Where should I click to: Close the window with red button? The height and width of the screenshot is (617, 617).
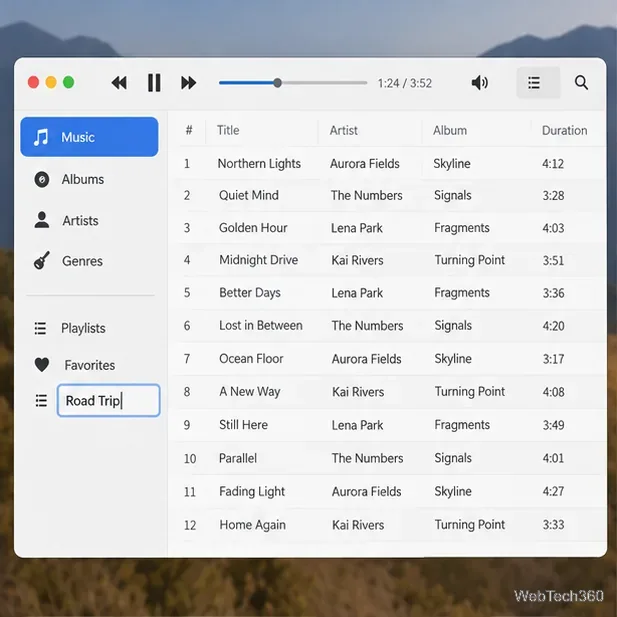[33, 82]
